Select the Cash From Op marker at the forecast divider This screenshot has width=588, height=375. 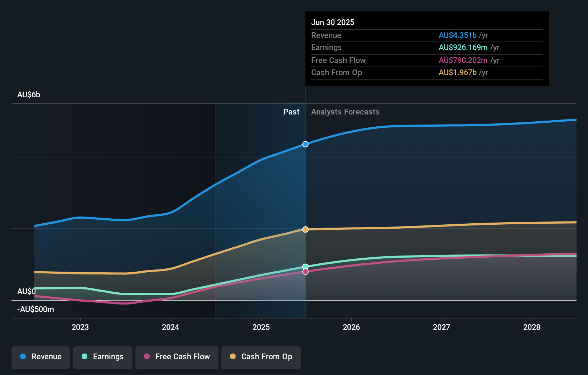[305, 229]
